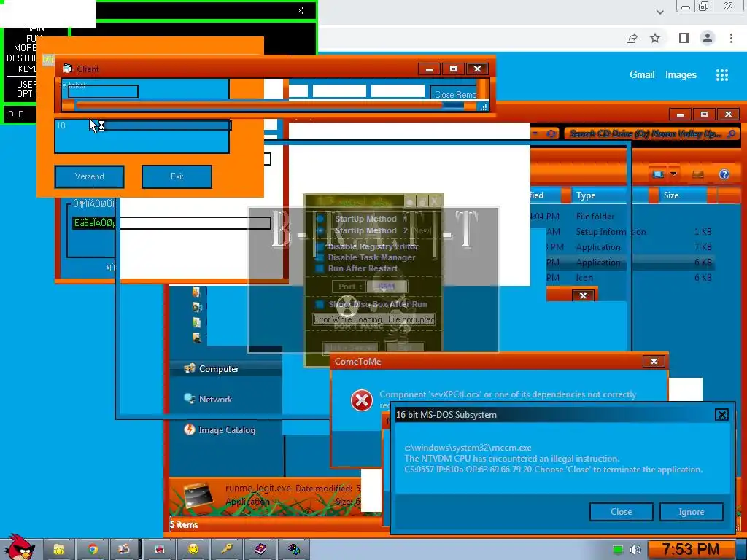This screenshot has height=560, width=747.
Task: Click the Explorer refresh icon
Action: 551,134
